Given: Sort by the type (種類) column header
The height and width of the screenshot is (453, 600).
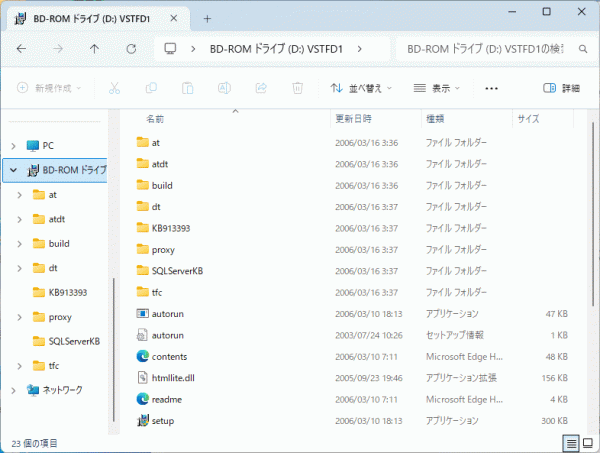Looking at the screenshot, I should pyautogui.click(x=435, y=119).
